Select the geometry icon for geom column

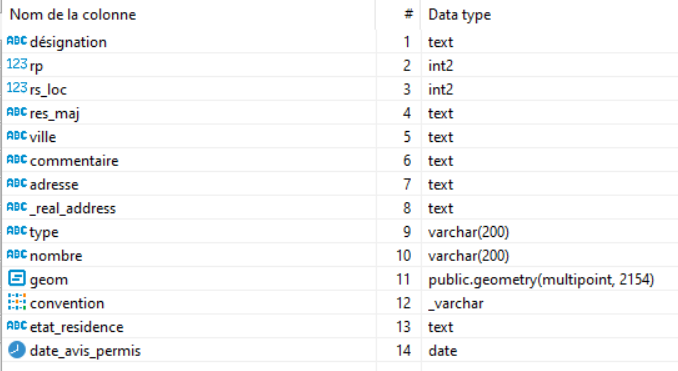(17, 278)
